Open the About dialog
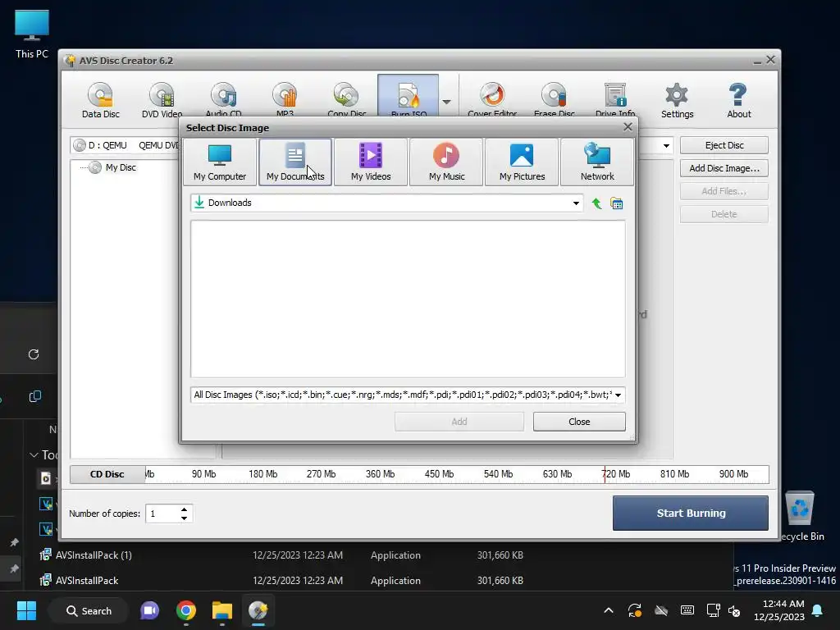The height and width of the screenshot is (630, 840). tap(739, 100)
